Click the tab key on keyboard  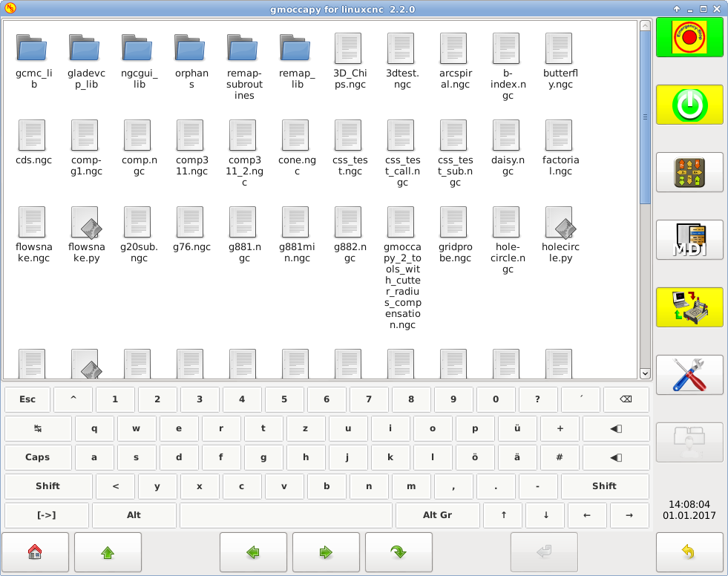[38, 428]
